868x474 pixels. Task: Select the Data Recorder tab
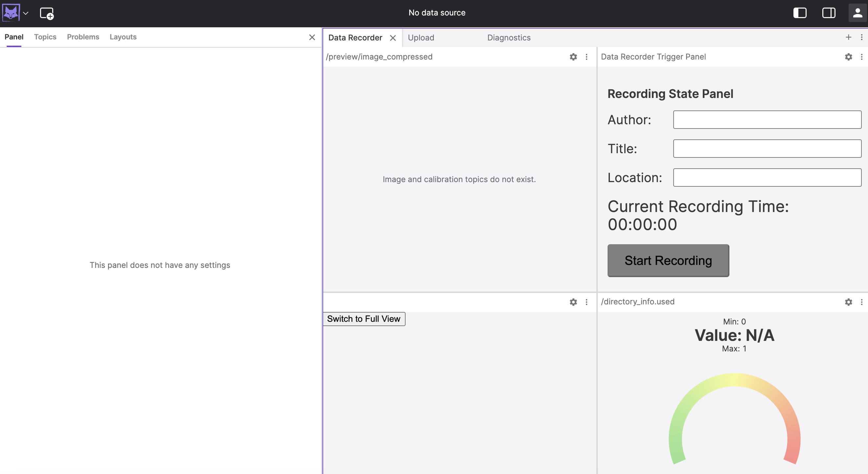coord(355,38)
